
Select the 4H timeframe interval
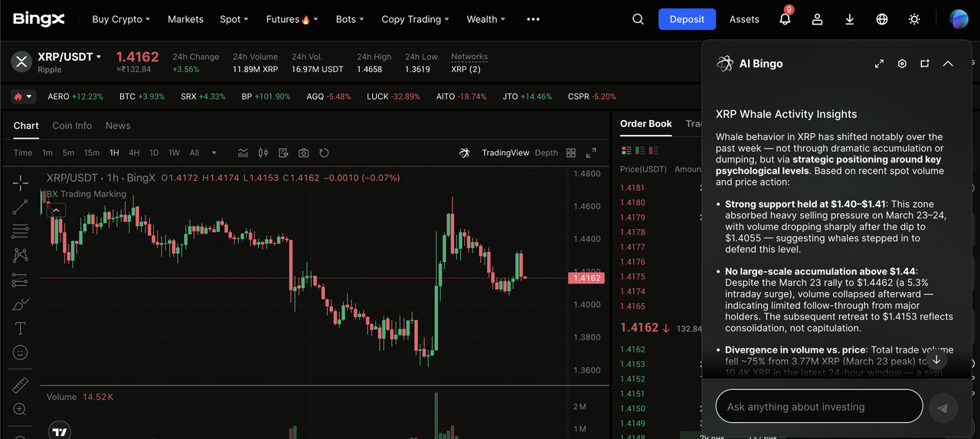click(x=134, y=152)
